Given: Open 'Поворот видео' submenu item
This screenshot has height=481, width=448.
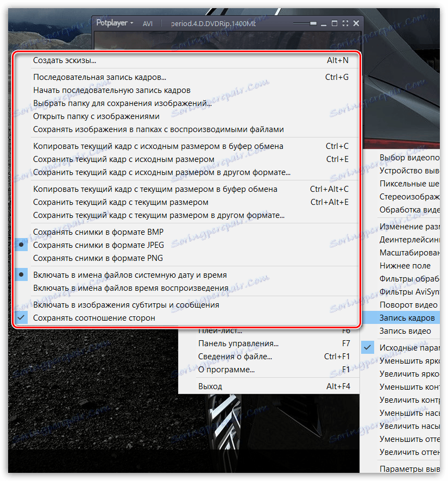Looking at the screenshot, I should click(401, 305).
